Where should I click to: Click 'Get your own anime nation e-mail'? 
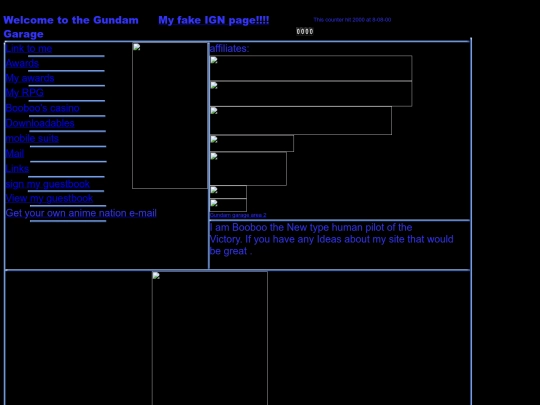pos(81,213)
